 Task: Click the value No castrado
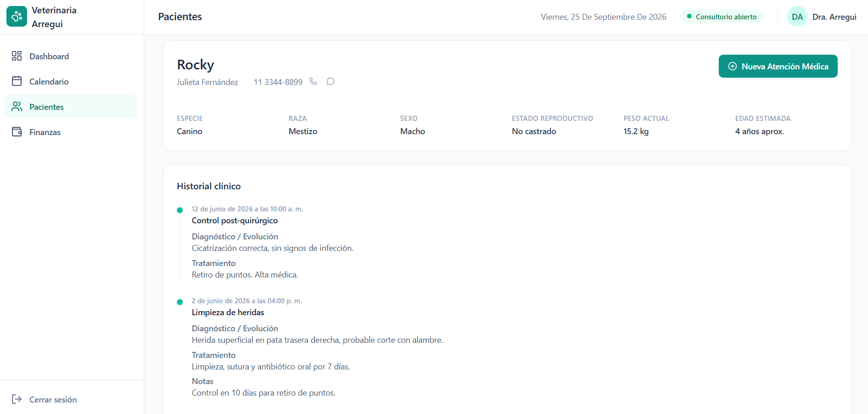[x=534, y=131]
